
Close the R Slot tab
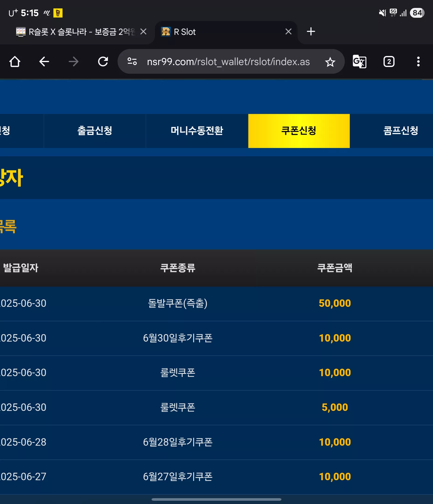tap(288, 31)
